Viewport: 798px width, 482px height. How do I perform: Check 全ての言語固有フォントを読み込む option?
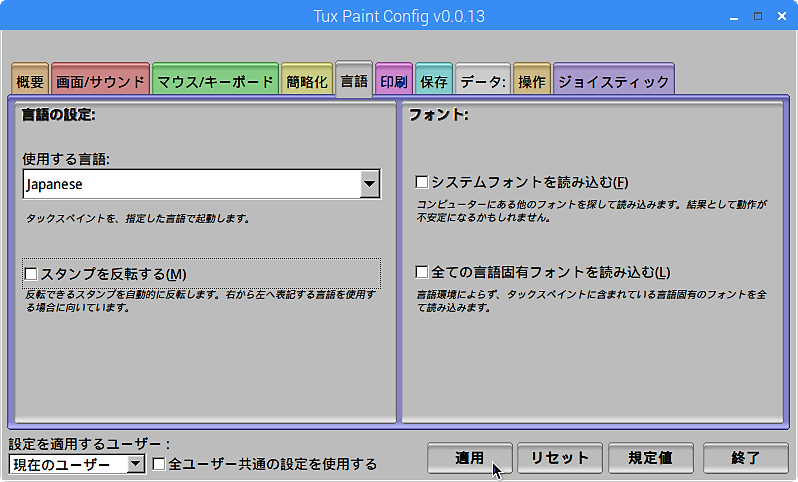click(422, 272)
